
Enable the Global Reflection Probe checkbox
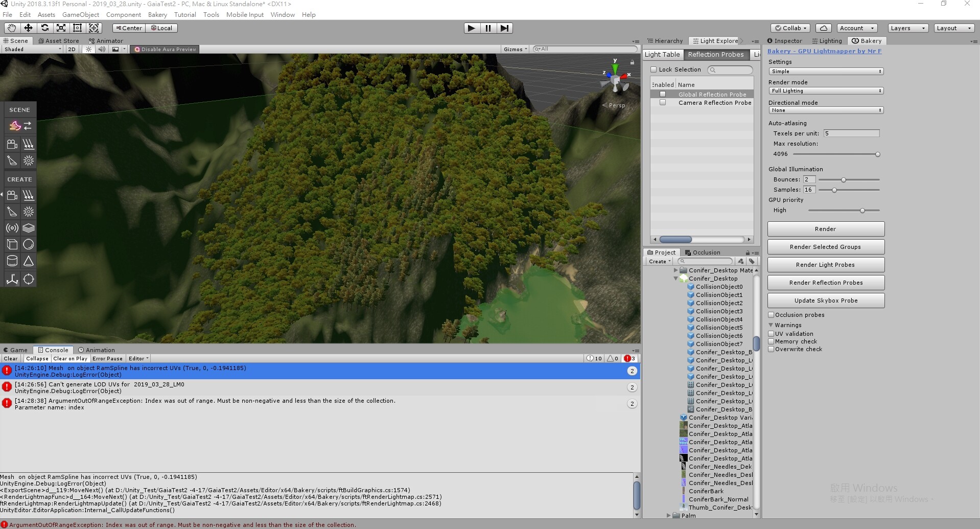[x=663, y=94]
